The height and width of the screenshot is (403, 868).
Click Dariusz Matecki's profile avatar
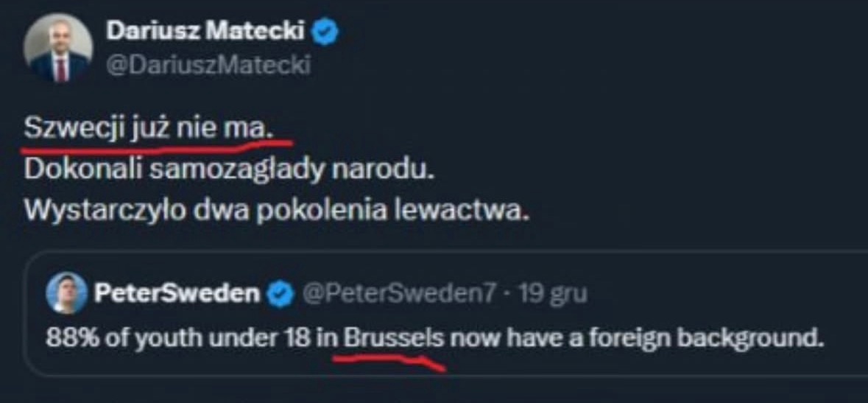[x=57, y=49]
